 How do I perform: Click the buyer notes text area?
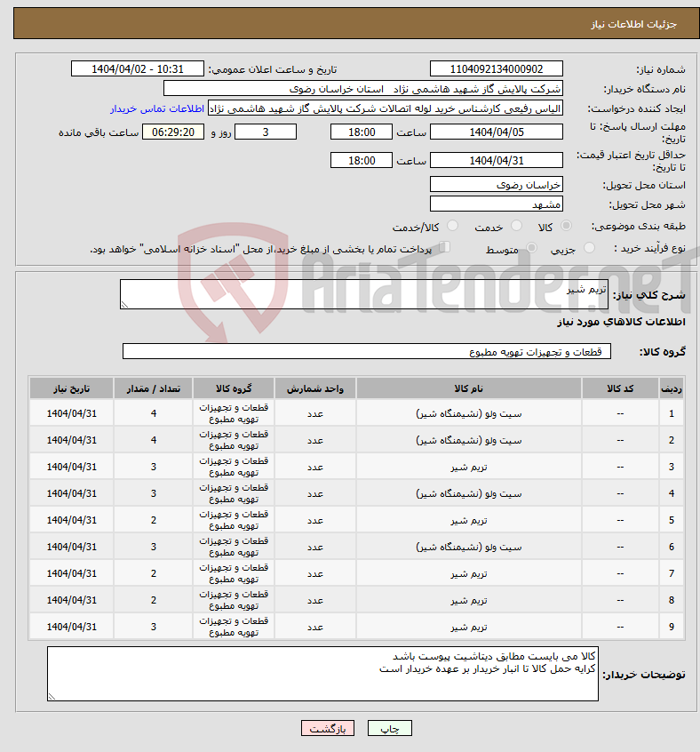click(x=323, y=674)
